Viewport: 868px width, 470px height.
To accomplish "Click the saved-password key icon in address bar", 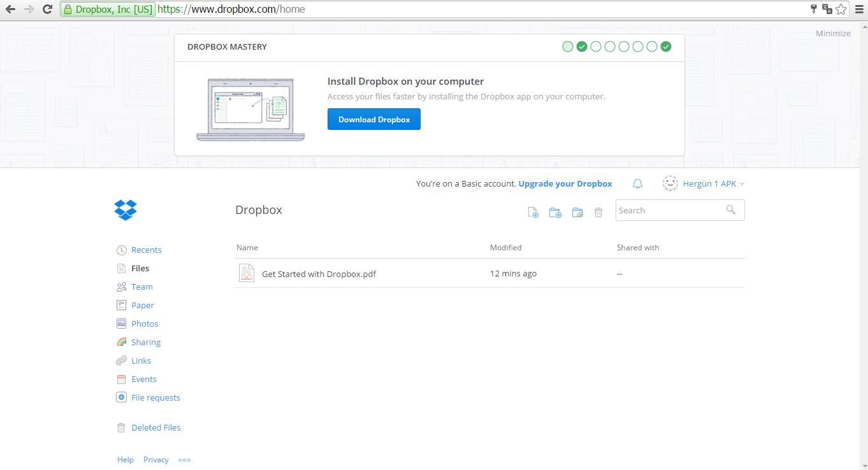I will click(814, 9).
